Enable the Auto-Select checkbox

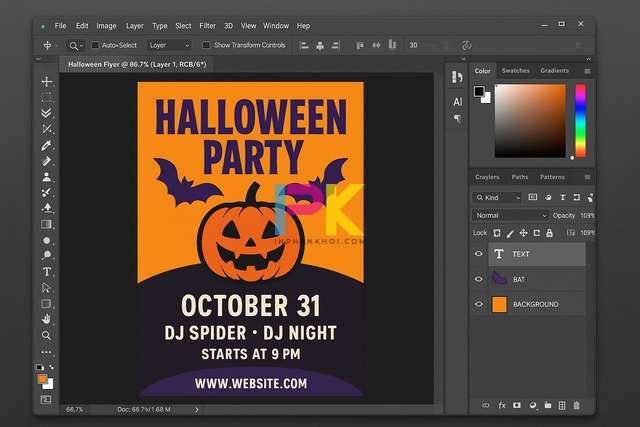coord(96,45)
